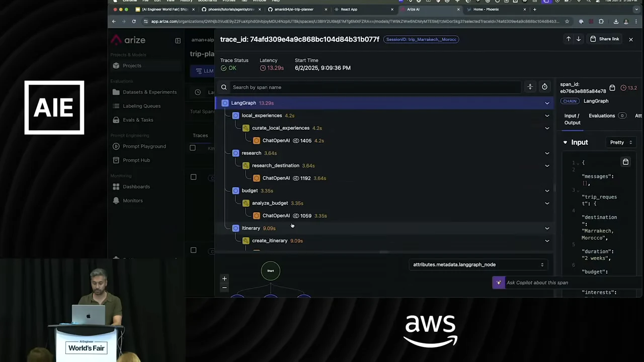Collapse research_destination span chevron
The width and height of the screenshot is (644, 362).
pyautogui.click(x=547, y=165)
